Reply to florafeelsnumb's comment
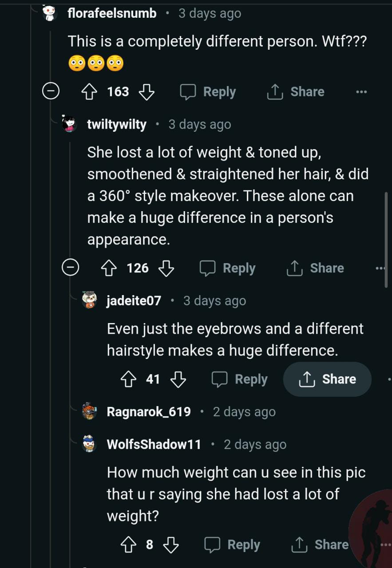 pos(208,92)
